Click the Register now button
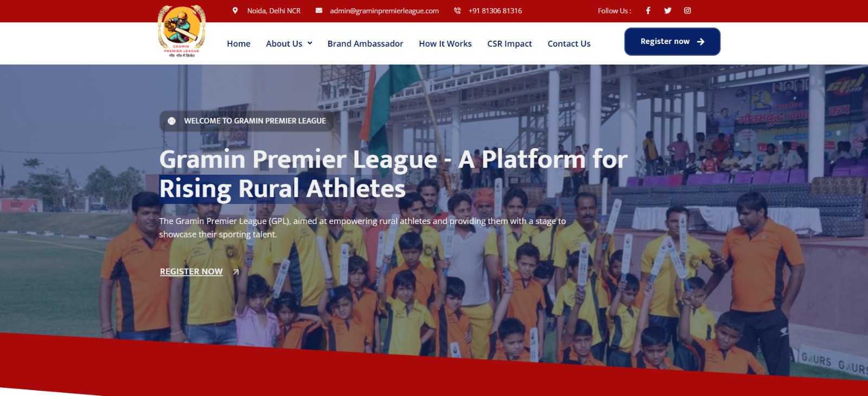Screen dimensions: 868x396 pos(672,42)
